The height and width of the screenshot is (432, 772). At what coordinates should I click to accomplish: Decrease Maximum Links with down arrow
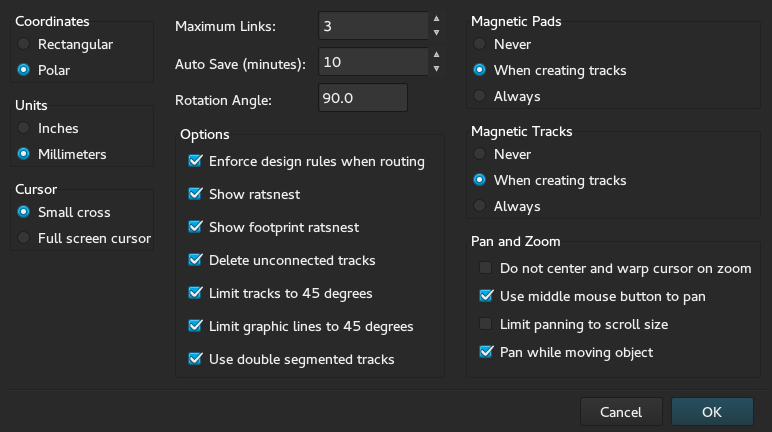tap(436, 33)
